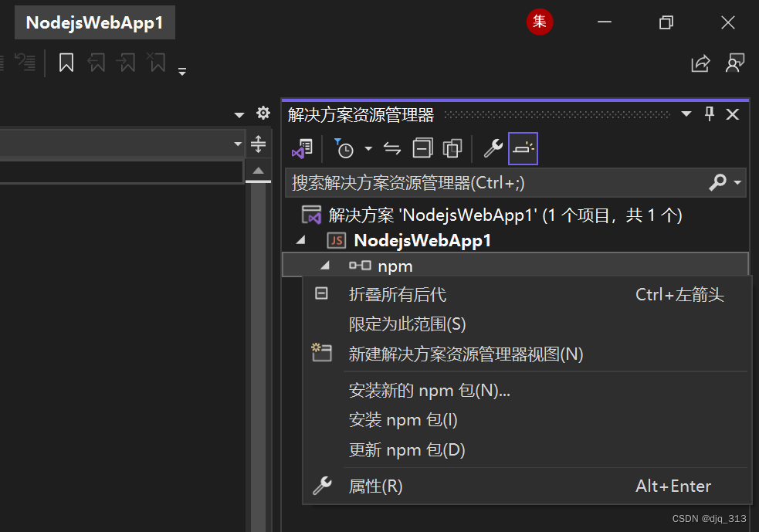
Task: Choose 限定为此范围(S) menu item
Action: [527, 324]
